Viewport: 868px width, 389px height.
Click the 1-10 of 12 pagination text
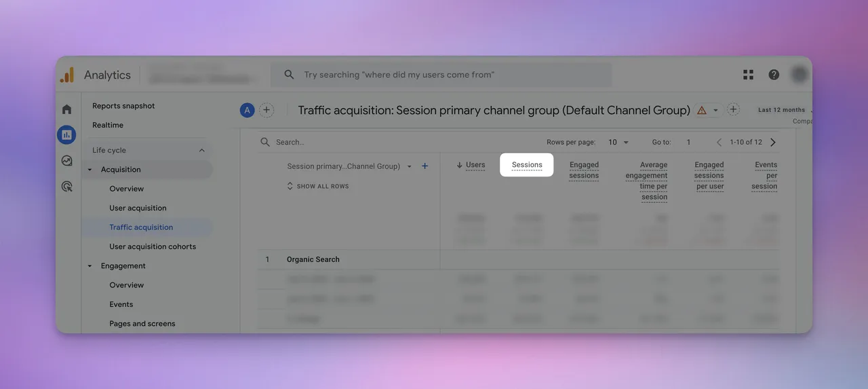coord(746,142)
